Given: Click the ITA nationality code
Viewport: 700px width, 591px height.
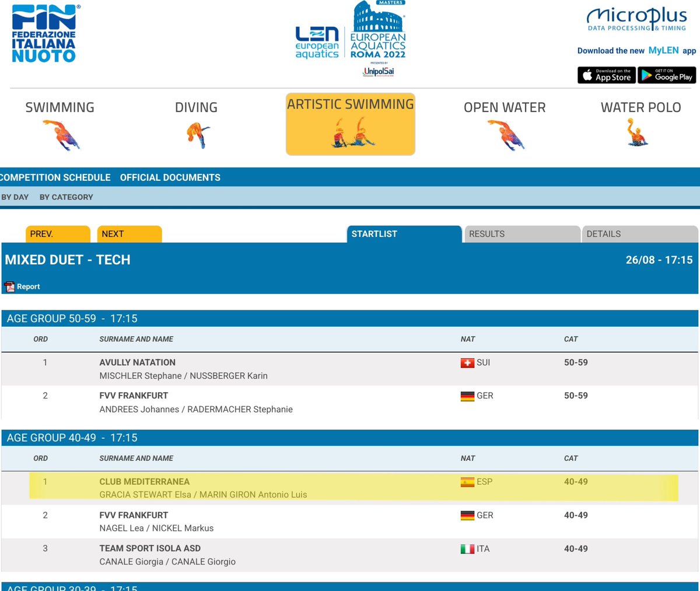Looking at the screenshot, I should click(x=484, y=549).
